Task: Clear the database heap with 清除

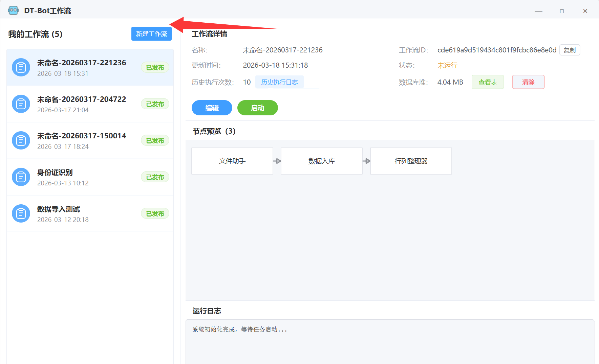Action: 528,82
